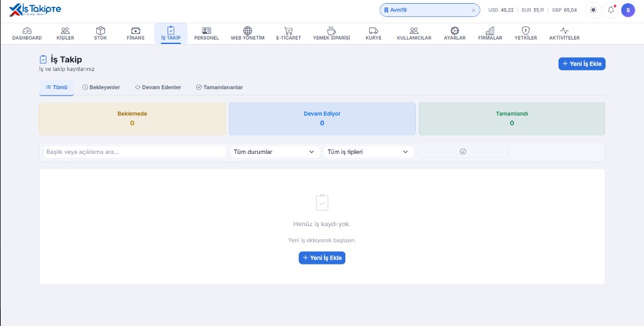The image size is (644, 326).
Task: Open user profile avatar S
Action: (x=628, y=10)
